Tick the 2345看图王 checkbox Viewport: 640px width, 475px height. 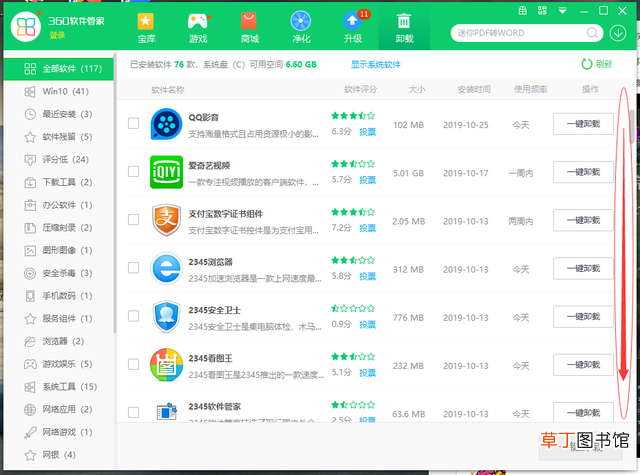click(133, 364)
